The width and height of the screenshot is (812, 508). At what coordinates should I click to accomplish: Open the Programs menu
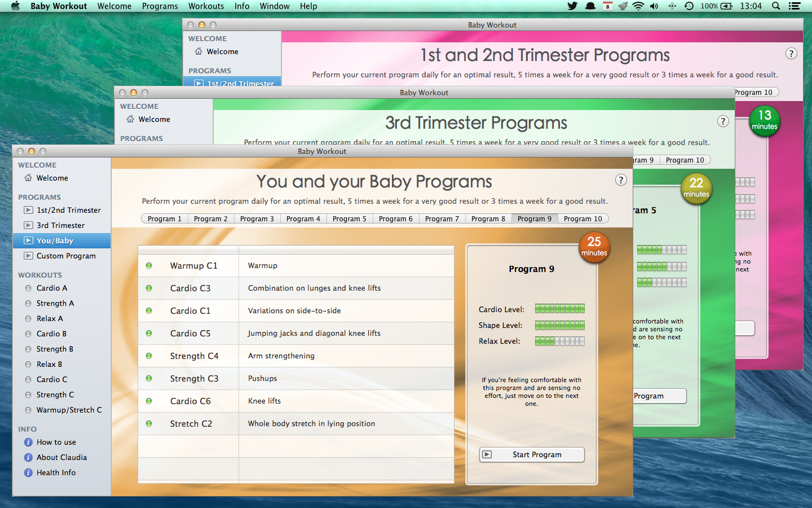[x=160, y=6]
